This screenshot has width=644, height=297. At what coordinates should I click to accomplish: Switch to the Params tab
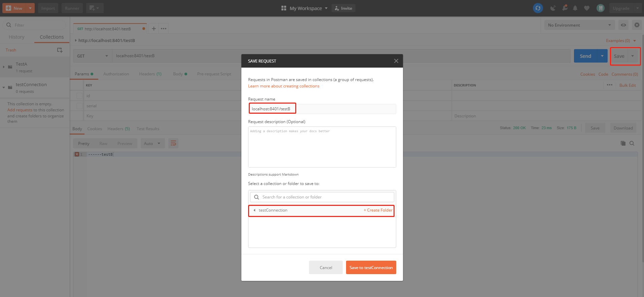pos(84,74)
